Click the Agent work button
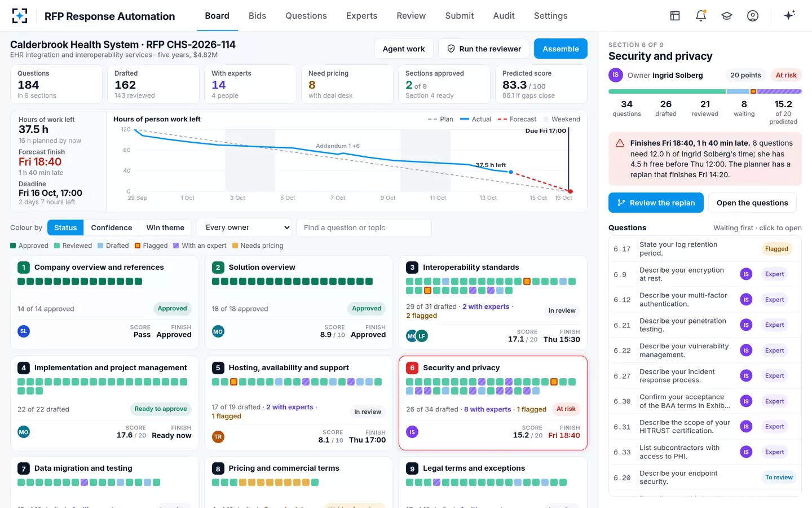 (404, 49)
